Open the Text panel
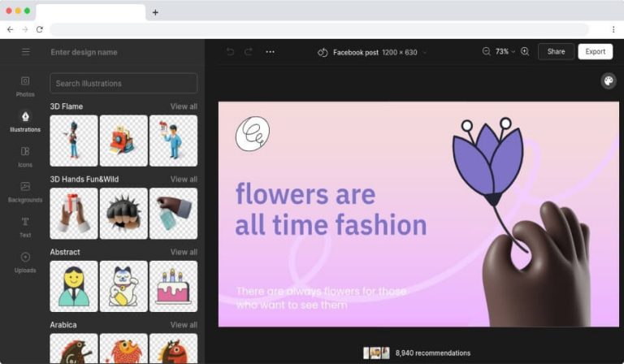624x364 pixels. coord(25,227)
